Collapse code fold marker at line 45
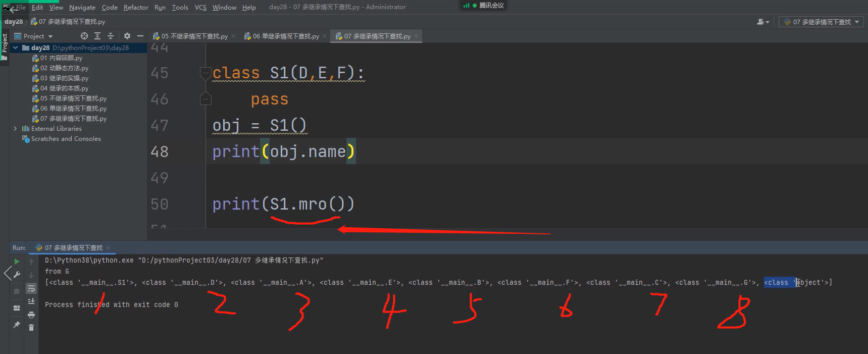 coord(205,74)
